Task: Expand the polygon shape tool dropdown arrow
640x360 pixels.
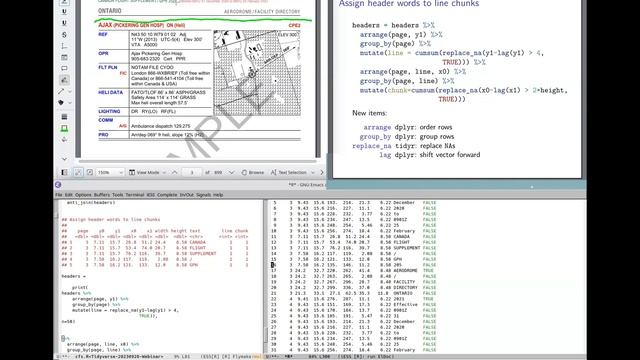Action: [x=70, y=102]
